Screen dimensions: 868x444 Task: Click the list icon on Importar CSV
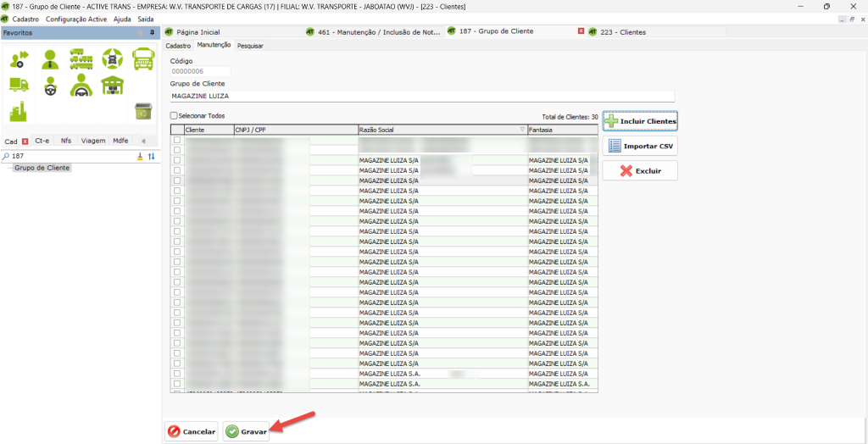point(615,146)
